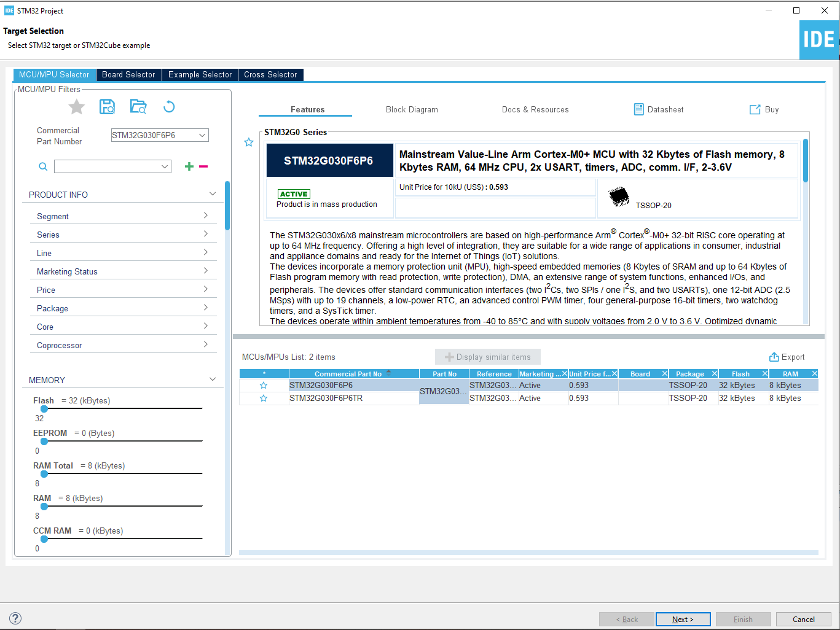Click the Next button
The height and width of the screenshot is (630, 840).
pos(683,619)
